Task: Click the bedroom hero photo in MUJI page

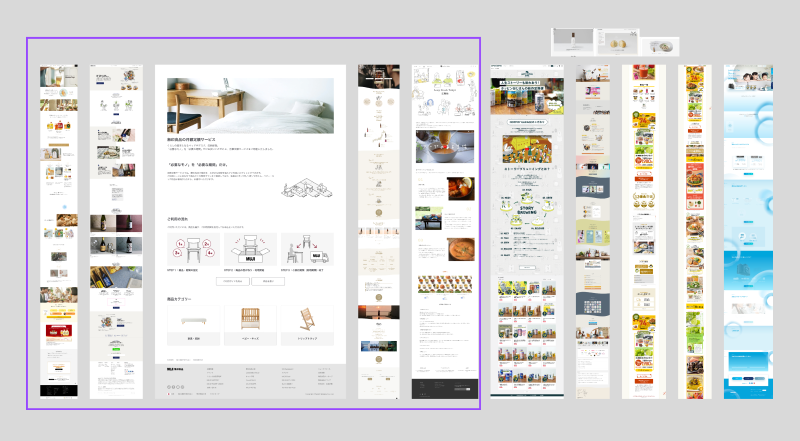Action: pyautogui.click(x=250, y=105)
